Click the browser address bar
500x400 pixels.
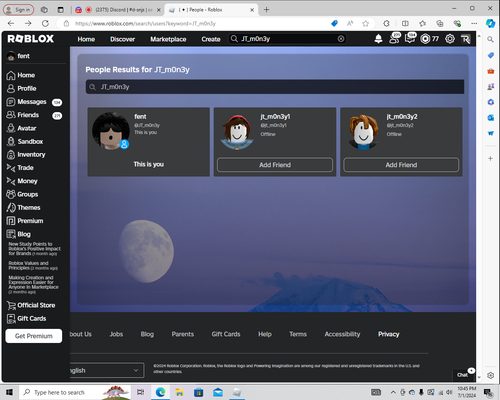click(197, 24)
